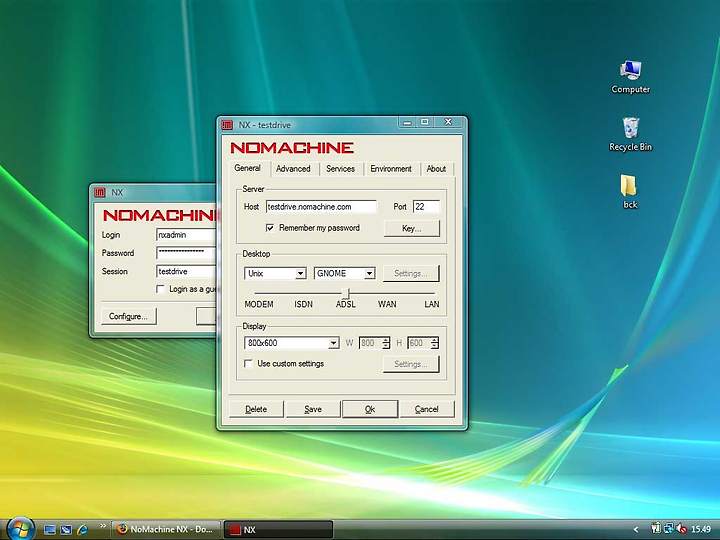The width and height of the screenshot is (720, 540).
Task: Click the ISDN speed label
Action: (304, 304)
